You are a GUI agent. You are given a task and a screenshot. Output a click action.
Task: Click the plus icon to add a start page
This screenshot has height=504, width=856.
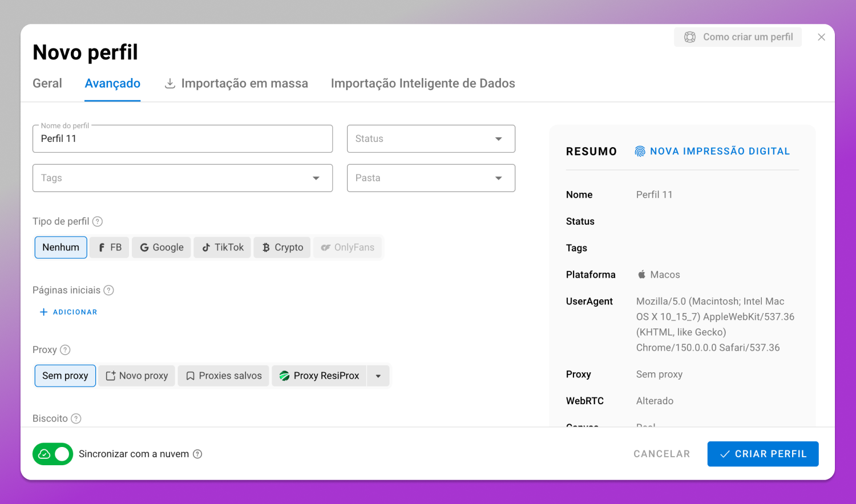pos(43,312)
